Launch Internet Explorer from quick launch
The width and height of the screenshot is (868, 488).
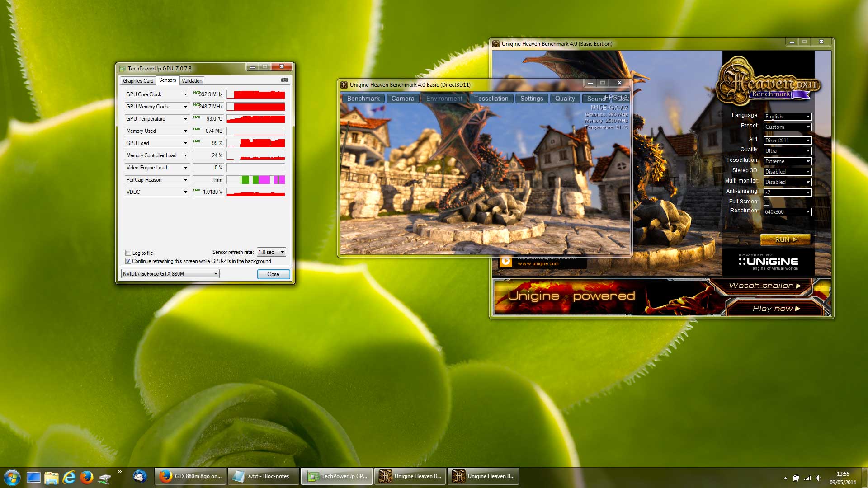pyautogui.click(x=69, y=477)
